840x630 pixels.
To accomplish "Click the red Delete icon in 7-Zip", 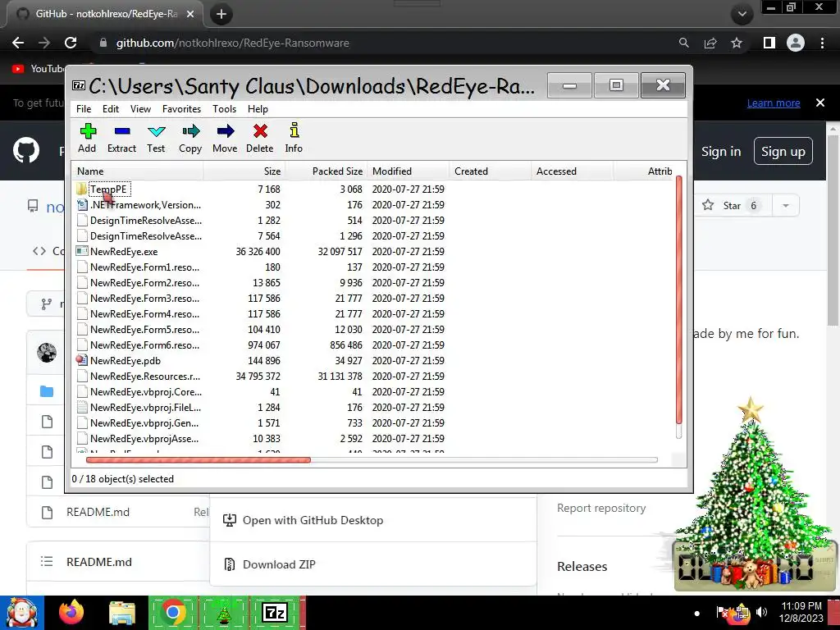I will pos(260,138).
